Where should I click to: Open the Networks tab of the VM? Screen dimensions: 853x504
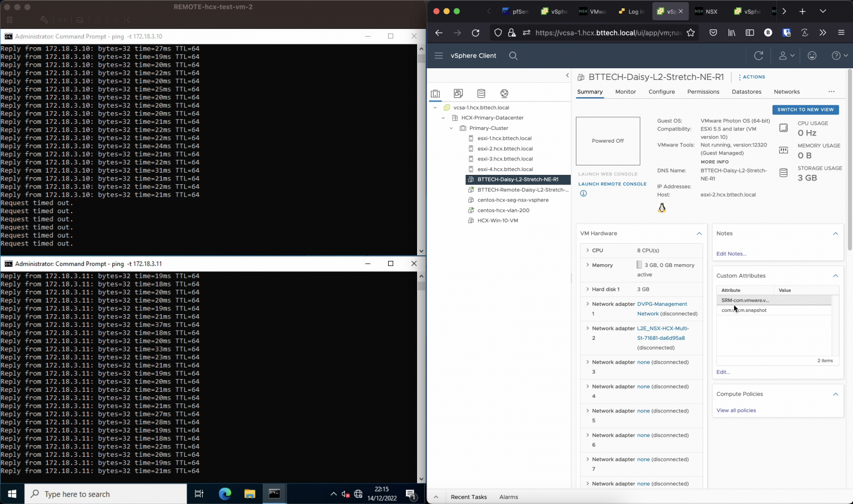click(x=787, y=92)
